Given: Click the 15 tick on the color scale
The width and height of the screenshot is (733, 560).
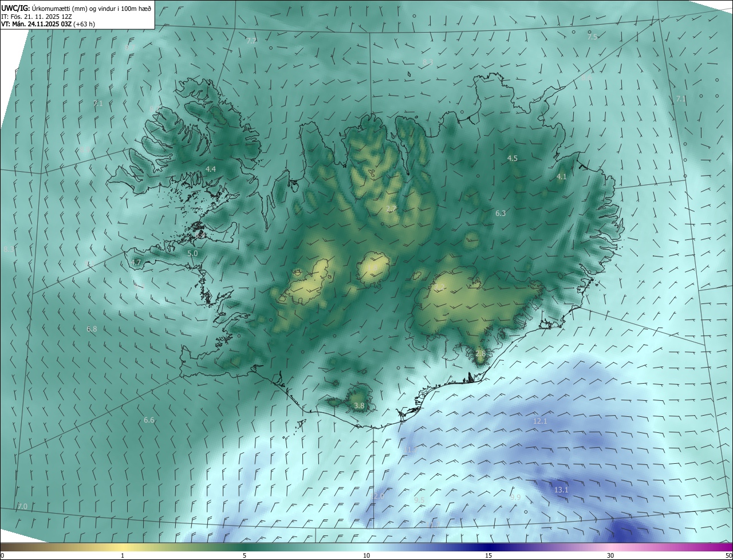Looking at the screenshot, I should coord(488,555).
